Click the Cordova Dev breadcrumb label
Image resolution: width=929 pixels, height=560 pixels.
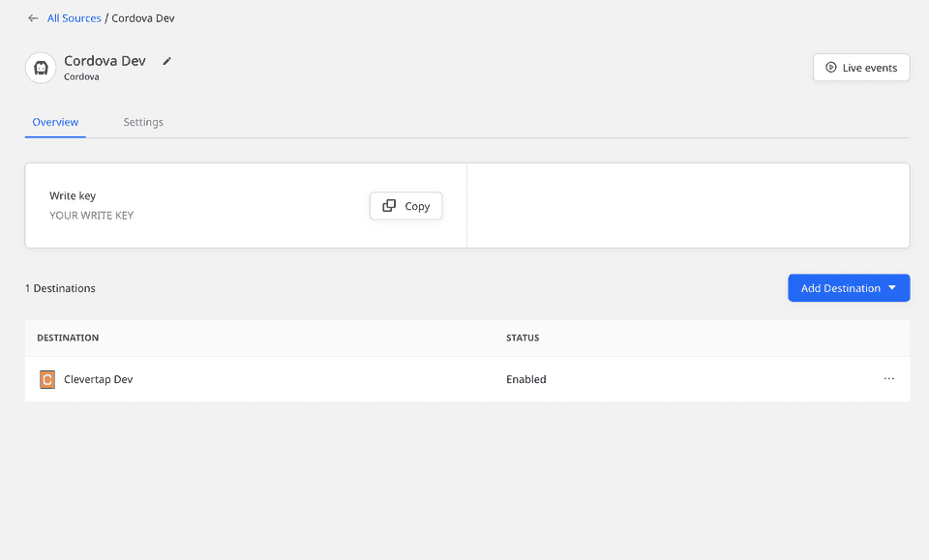pos(141,17)
